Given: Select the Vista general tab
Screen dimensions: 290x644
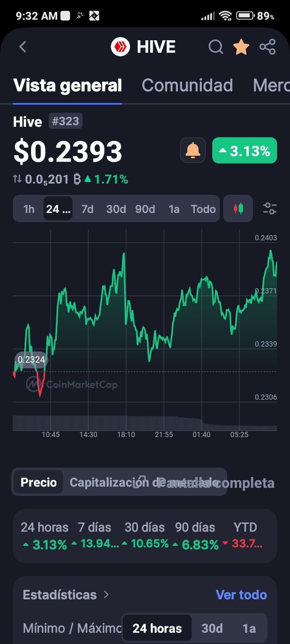Looking at the screenshot, I should [67, 85].
